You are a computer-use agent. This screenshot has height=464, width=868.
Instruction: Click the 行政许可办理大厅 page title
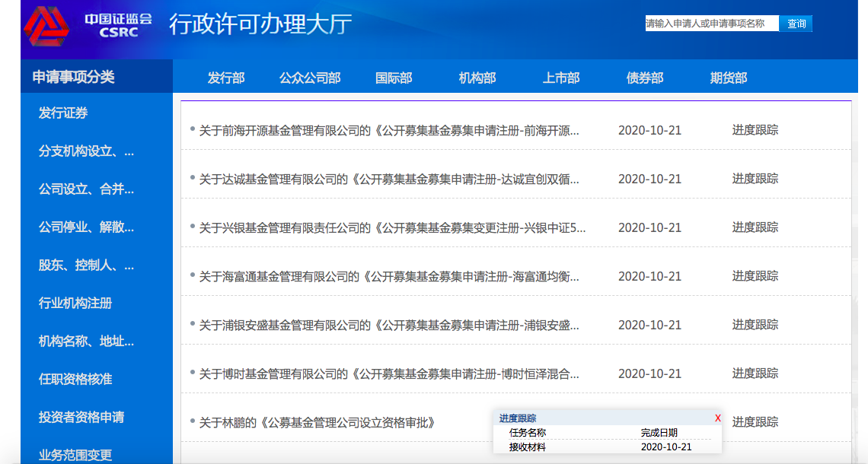(260, 24)
